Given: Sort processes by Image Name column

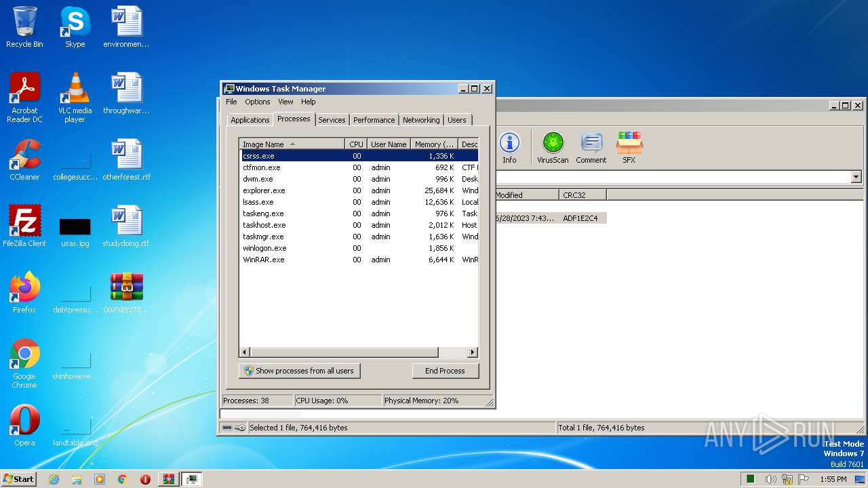Looking at the screenshot, I should [292, 144].
